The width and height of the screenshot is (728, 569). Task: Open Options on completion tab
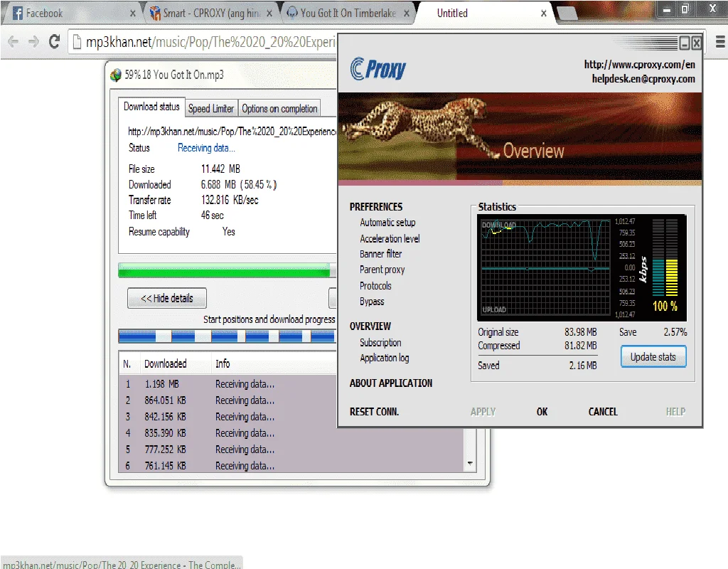279,109
